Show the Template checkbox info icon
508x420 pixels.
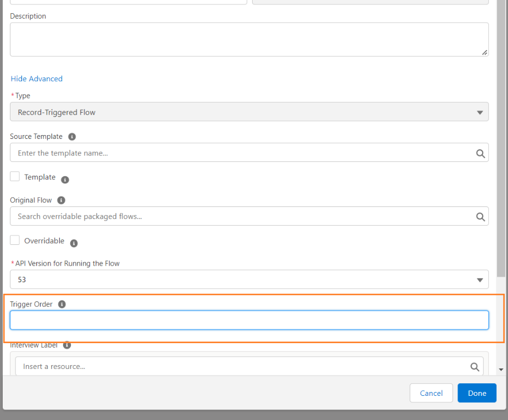(x=65, y=180)
